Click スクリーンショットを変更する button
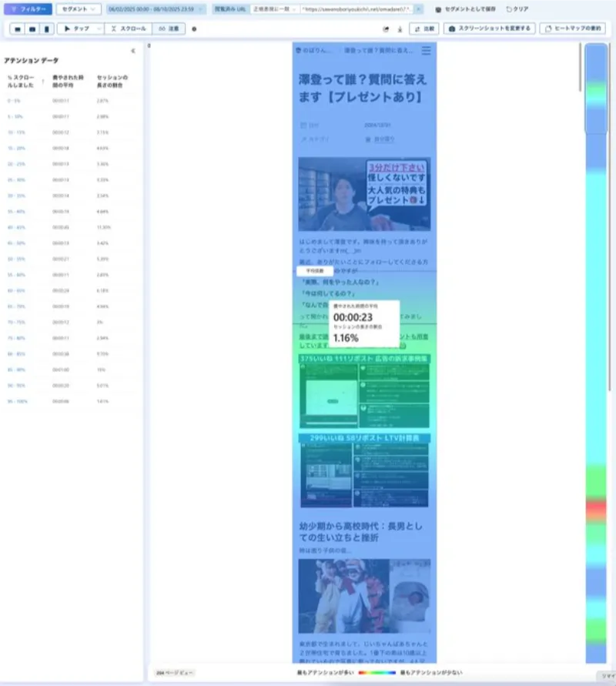Viewport: 616px width, 686px height. click(489, 29)
